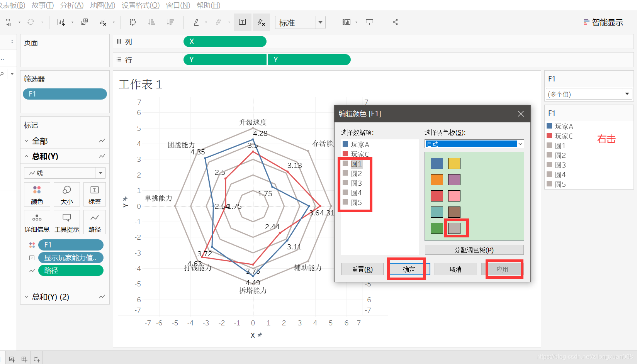Open the 智能显示 Show Me panel
The width and height of the screenshot is (637, 364).
[603, 22]
